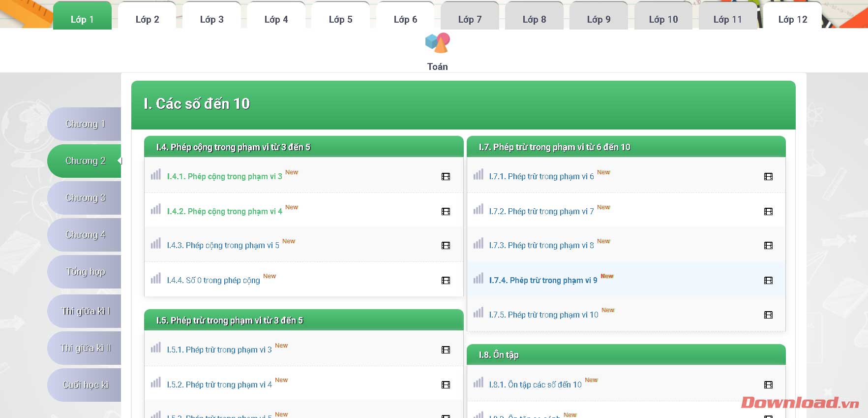The width and height of the screenshot is (868, 418).
Task: Switch to the Lớp 2 tab
Action: pos(147,19)
